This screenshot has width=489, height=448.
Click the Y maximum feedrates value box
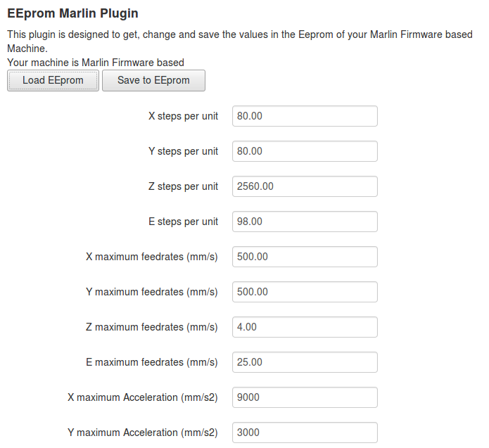[304, 292]
